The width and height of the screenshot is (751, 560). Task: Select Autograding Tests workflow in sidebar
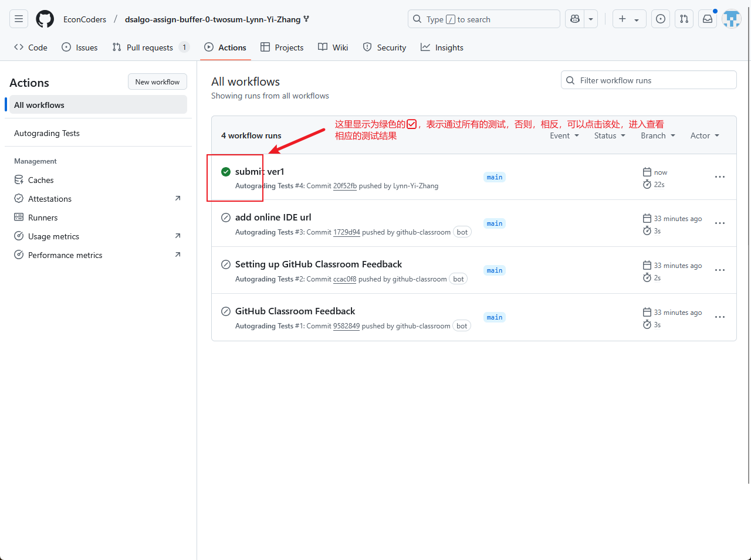coord(47,133)
